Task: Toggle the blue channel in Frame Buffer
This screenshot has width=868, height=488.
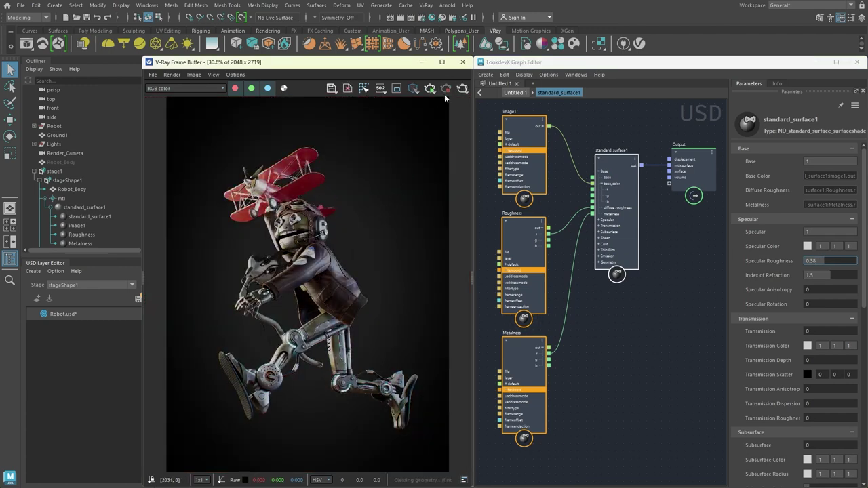Action: tap(268, 88)
